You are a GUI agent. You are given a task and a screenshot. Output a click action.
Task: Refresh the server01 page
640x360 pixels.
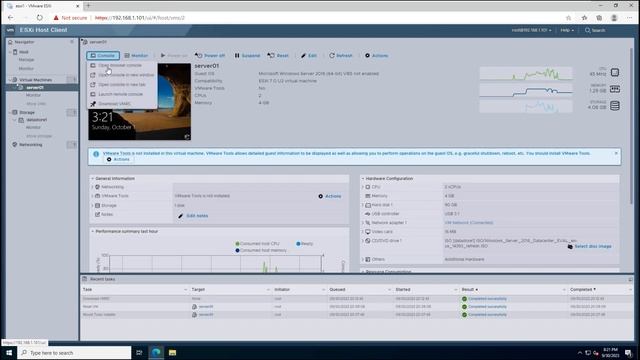point(340,56)
